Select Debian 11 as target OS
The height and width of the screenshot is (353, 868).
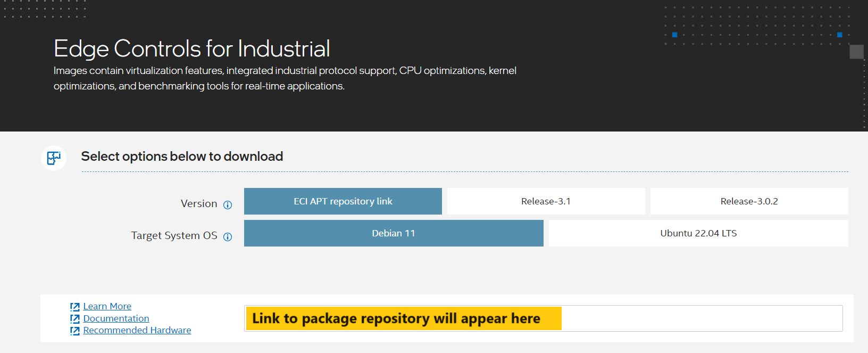pos(394,233)
